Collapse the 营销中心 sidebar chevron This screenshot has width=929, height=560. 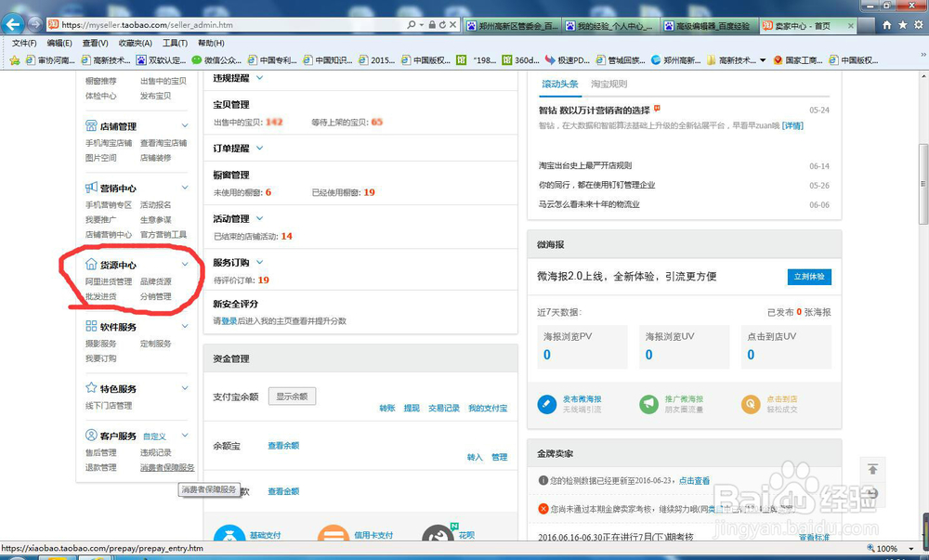point(185,188)
